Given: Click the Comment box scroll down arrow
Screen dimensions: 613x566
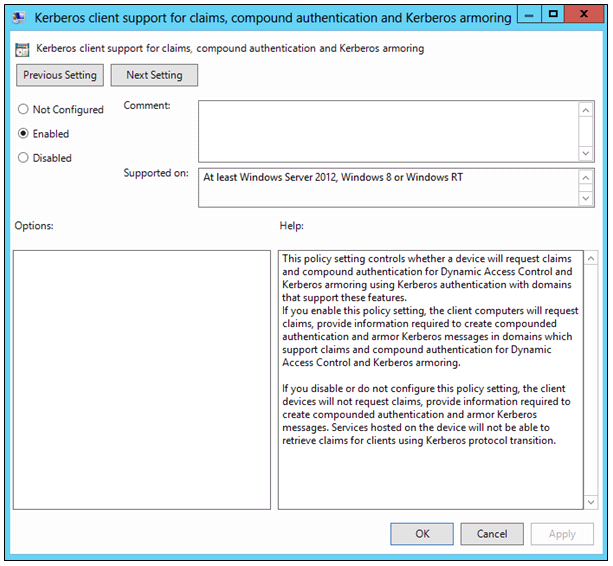Looking at the screenshot, I should point(586,153).
